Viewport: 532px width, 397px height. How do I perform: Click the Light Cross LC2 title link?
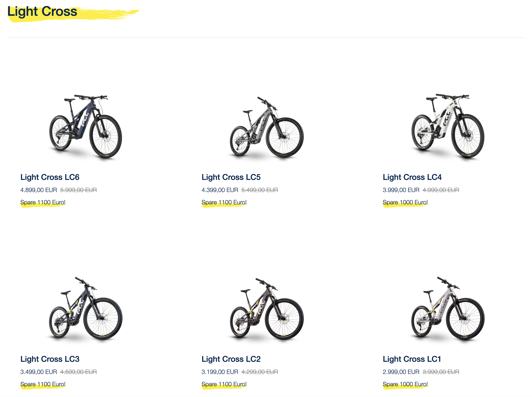231,359
